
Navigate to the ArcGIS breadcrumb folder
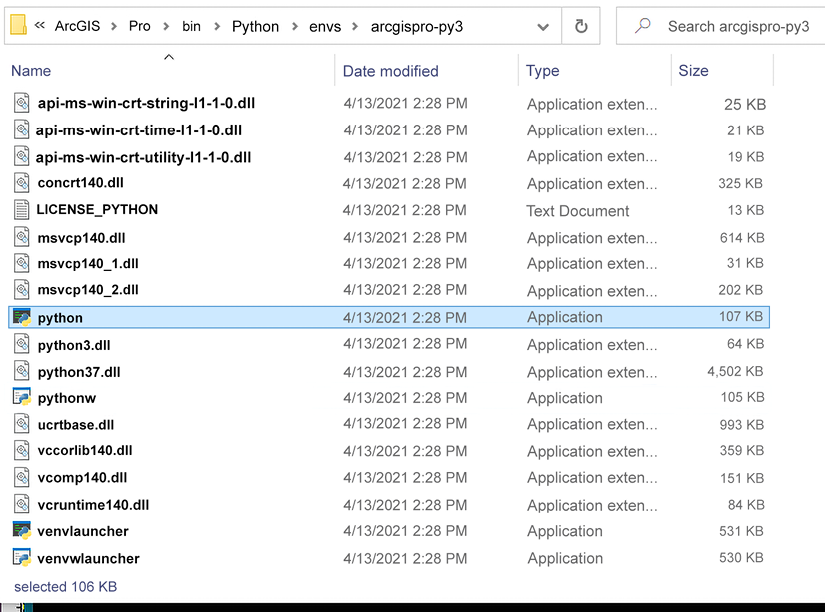[77, 26]
